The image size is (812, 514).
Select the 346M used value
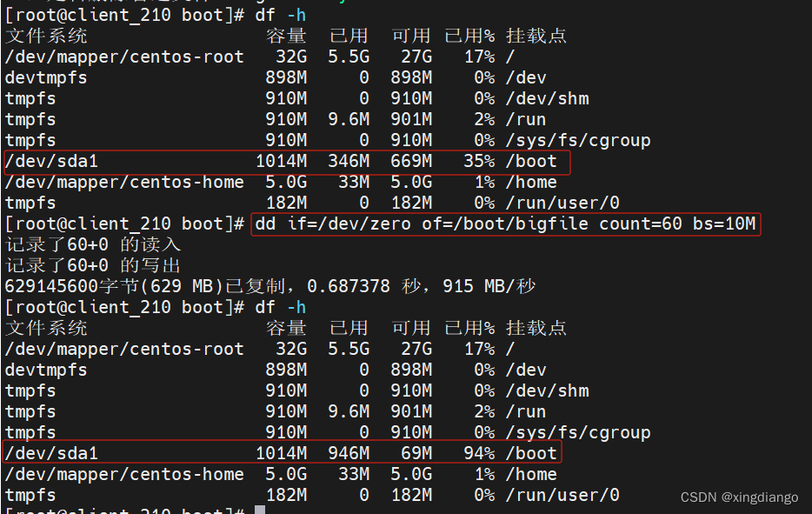tap(349, 162)
